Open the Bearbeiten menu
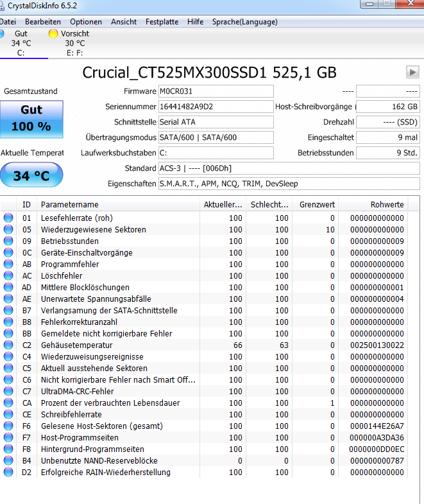Image resolution: width=424 pixels, height=504 pixels. (43, 22)
